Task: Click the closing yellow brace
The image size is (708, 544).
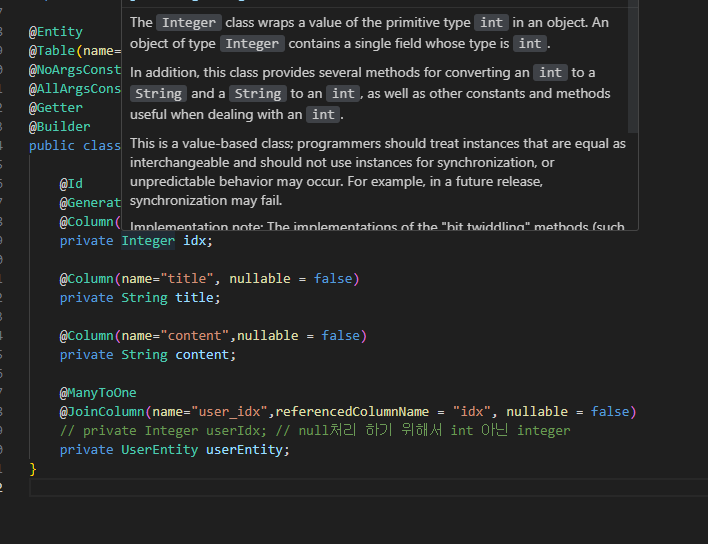Action: pos(33,469)
